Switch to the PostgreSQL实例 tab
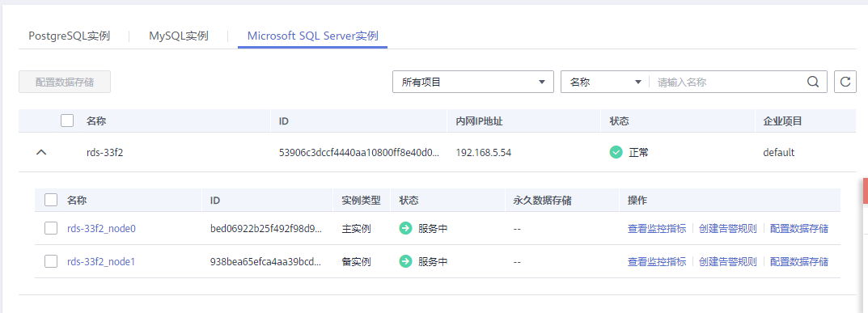The image size is (868, 313). (70, 36)
